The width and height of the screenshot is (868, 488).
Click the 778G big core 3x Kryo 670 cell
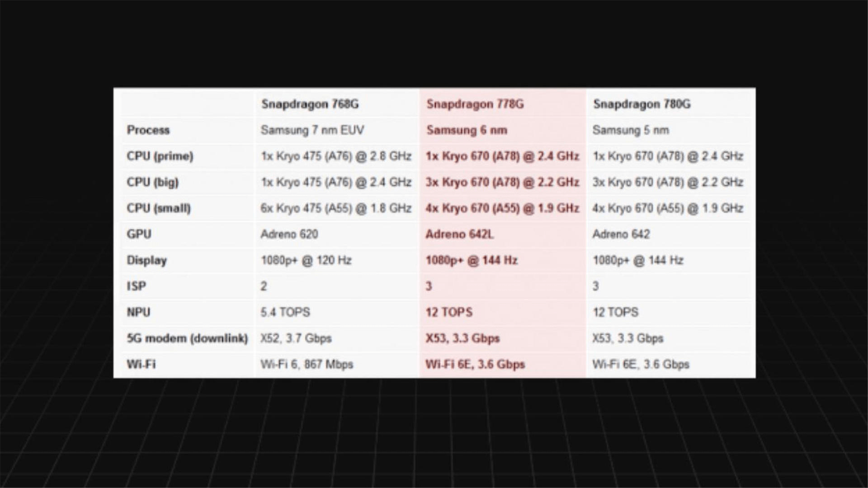(x=502, y=182)
